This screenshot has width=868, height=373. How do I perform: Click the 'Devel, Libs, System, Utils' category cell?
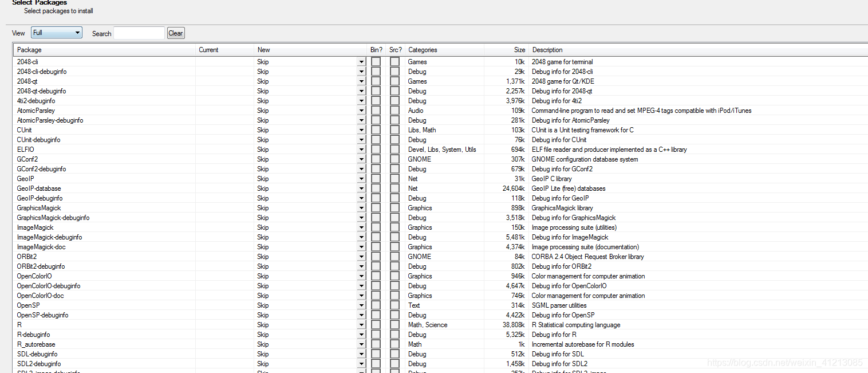pos(442,150)
